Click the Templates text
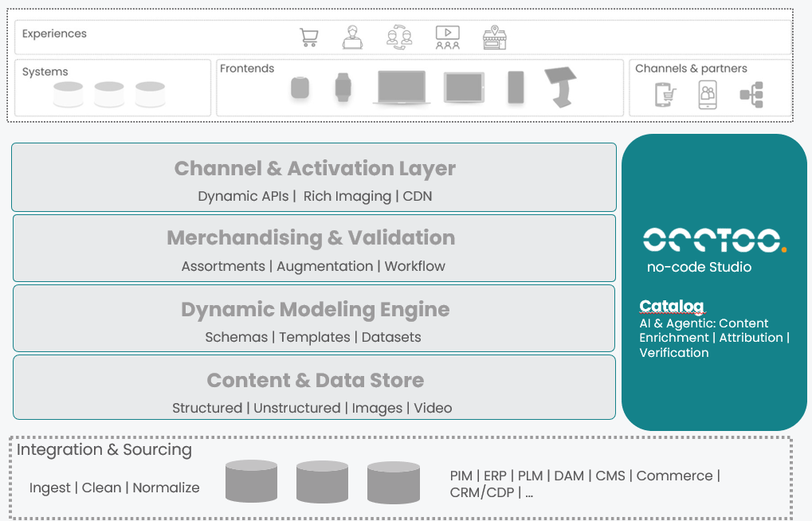Screen dimensions: 812x521 tap(315, 337)
